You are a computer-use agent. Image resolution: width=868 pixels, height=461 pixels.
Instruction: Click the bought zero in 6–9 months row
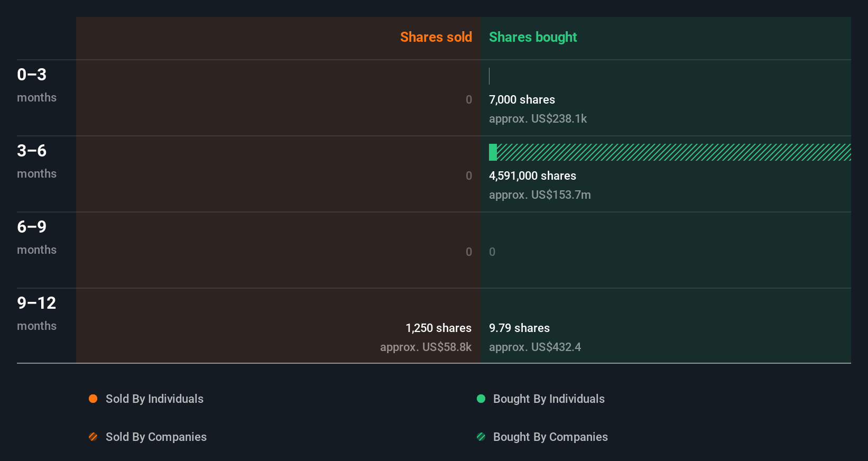[492, 252]
